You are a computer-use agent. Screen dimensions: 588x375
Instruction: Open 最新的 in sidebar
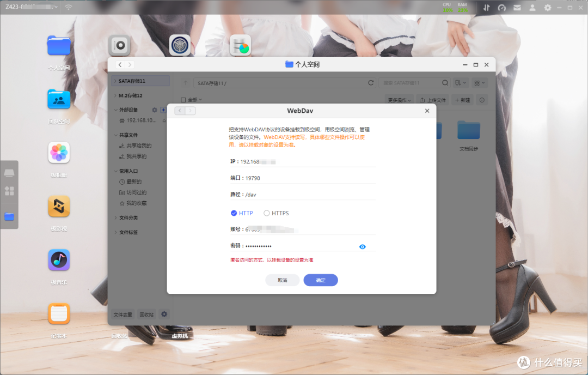click(134, 182)
